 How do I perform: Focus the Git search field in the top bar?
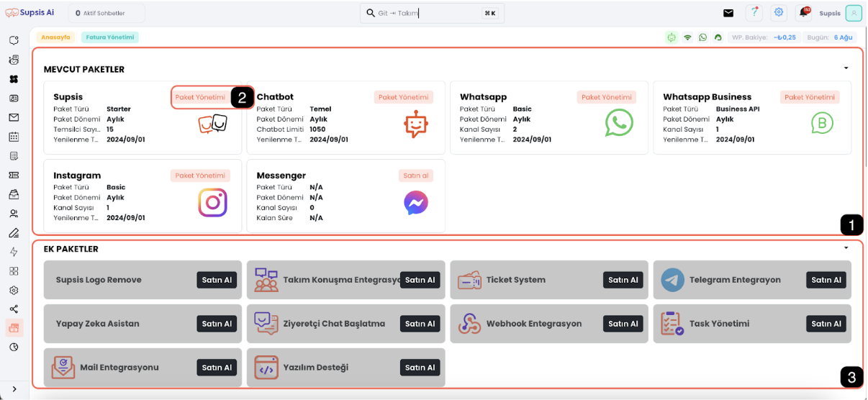pos(432,13)
